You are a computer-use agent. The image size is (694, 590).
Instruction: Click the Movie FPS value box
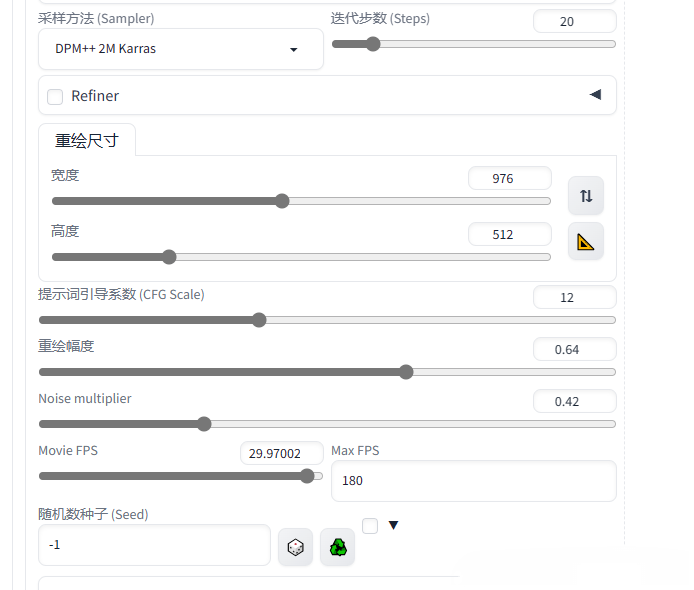pos(281,453)
